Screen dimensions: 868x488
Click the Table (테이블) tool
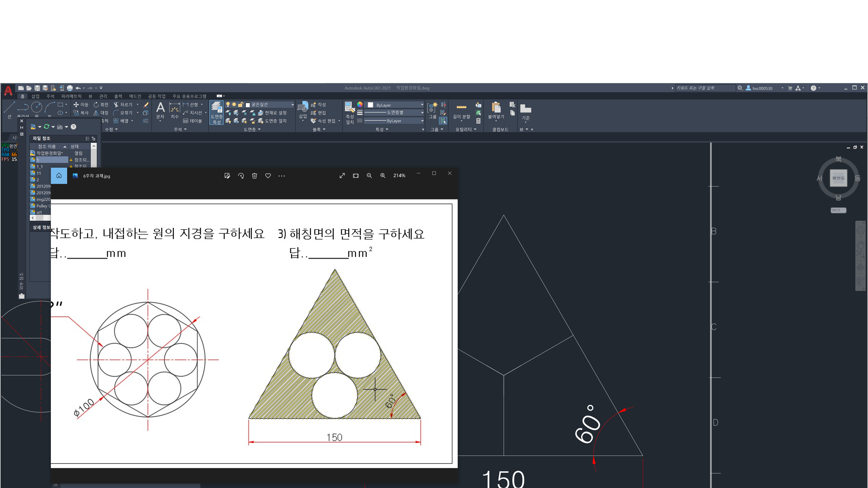coord(192,121)
